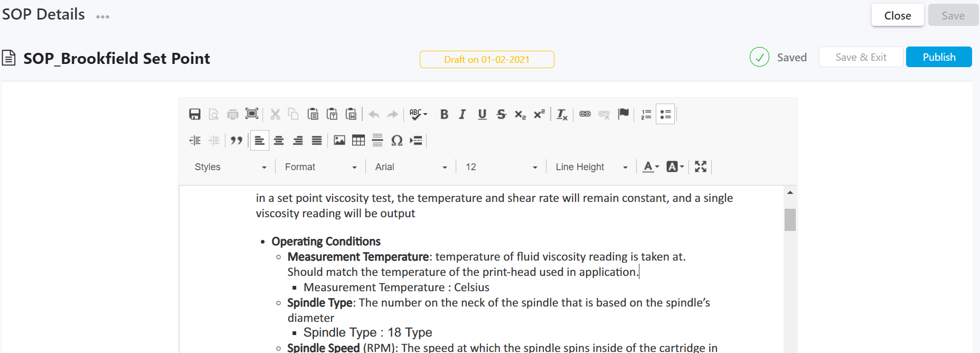Click the scrollbar up arrow

[790, 192]
